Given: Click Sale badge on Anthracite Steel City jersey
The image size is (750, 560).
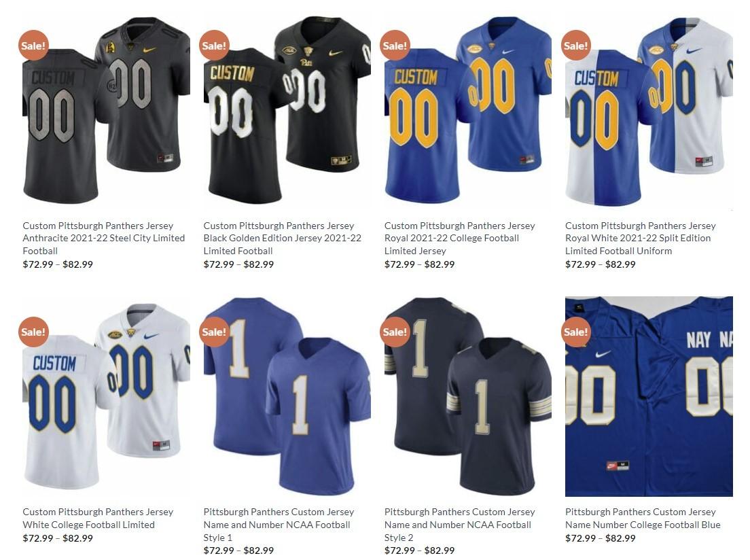Looking at the screenshot, I should pyautogui.click(x=33, y=46).
